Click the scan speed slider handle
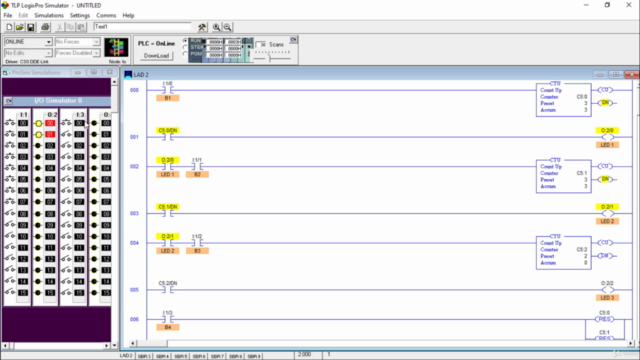640x360 pixels. click(x=269, y=59)
